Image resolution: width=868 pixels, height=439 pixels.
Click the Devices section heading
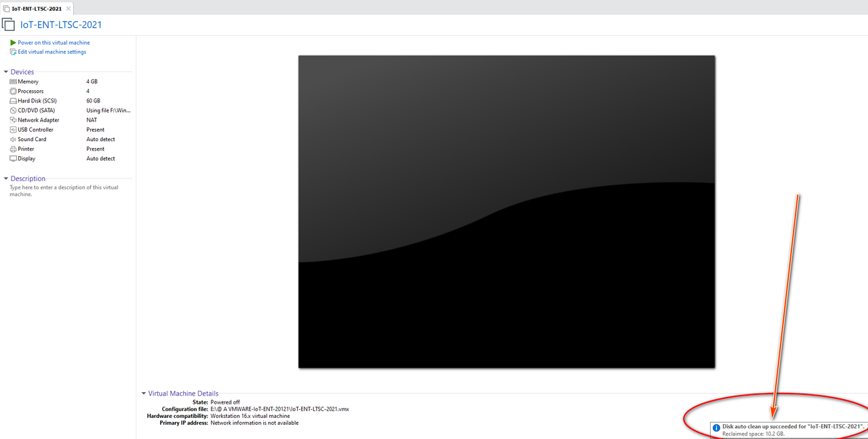click(22, 72)
